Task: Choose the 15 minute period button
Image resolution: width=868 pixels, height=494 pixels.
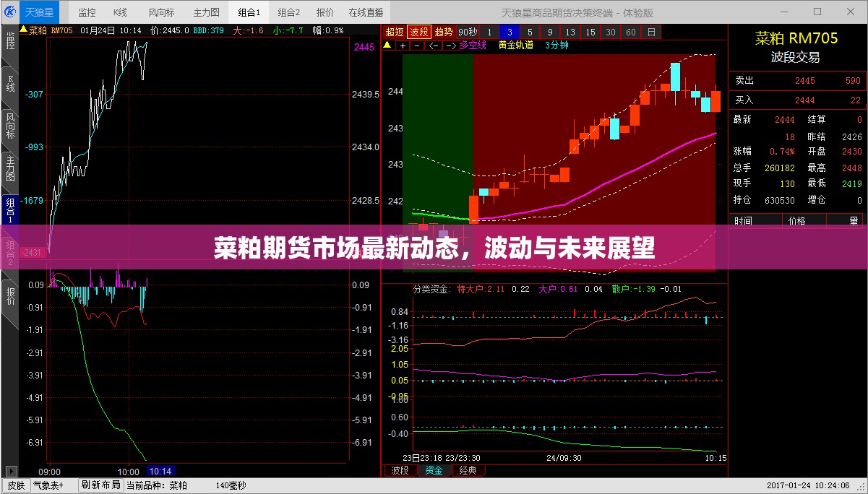Action: (590, 32)
